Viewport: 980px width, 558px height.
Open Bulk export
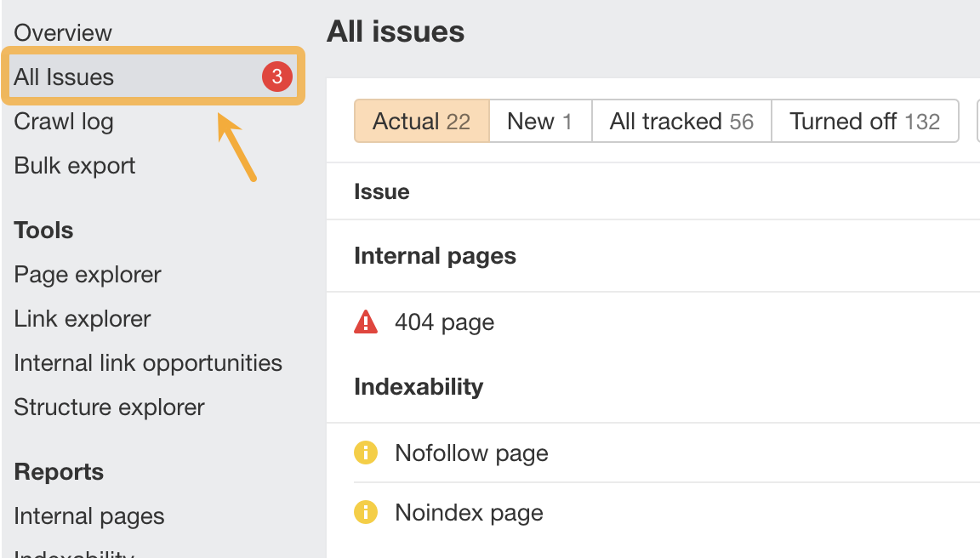click(74, 165)
